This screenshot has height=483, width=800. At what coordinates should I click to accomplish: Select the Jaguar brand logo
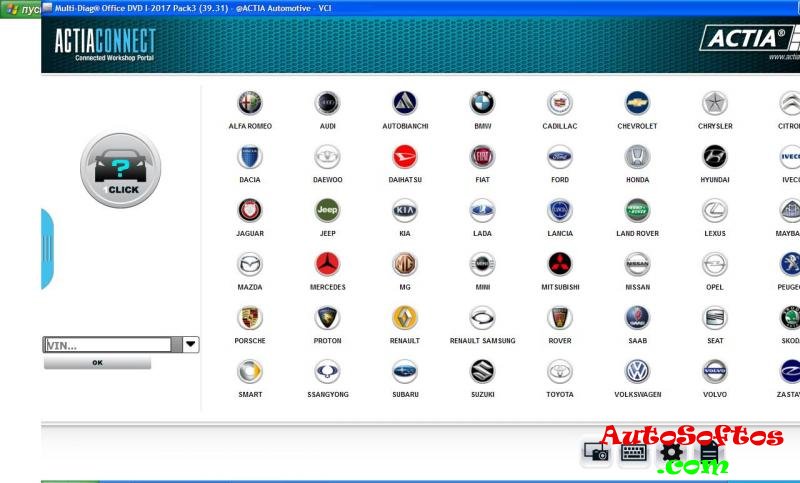(x=249, y=211)
